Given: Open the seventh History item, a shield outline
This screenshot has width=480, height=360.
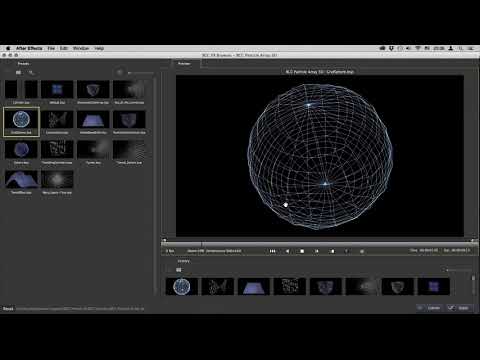Looking at the screenshot, I should [398, 287].
